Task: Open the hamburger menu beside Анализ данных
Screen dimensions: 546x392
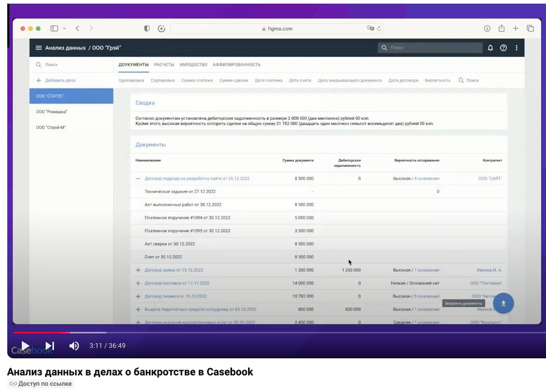Action: pos(38,48)
